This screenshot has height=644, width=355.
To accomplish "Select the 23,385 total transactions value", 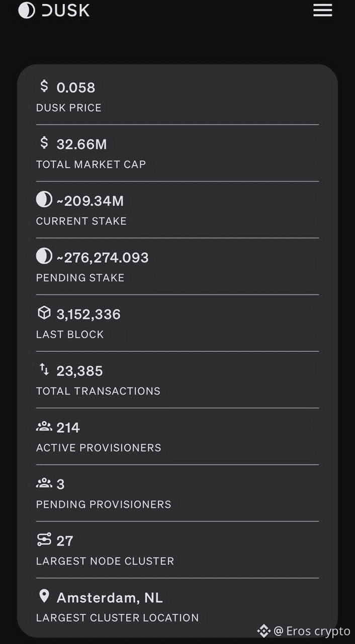I will tap(79, 371).
